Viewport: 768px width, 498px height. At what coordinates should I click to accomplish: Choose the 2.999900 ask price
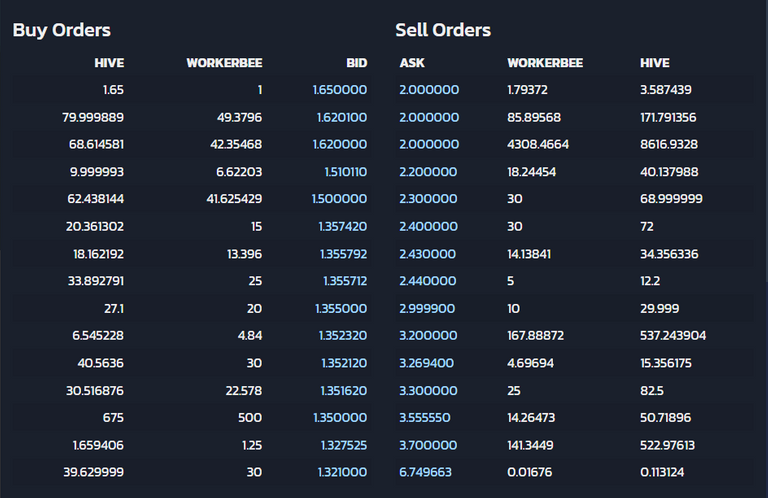(427, 308)
